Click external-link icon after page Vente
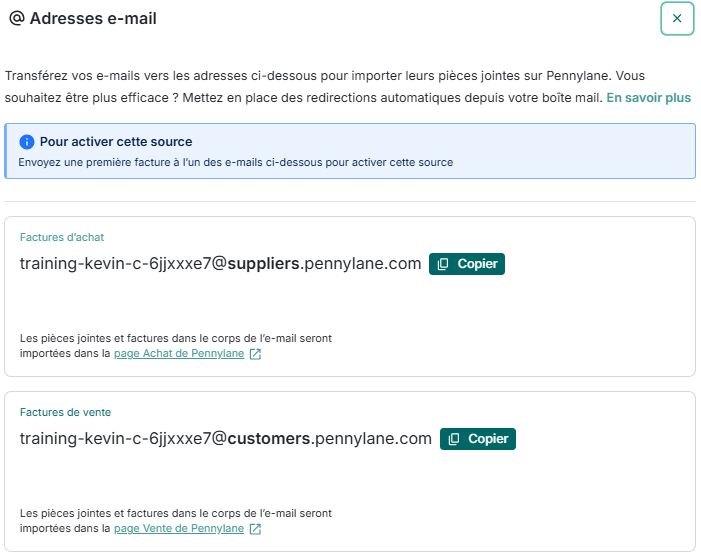This screenshot has height=558, width=701. tap(255, 529)
